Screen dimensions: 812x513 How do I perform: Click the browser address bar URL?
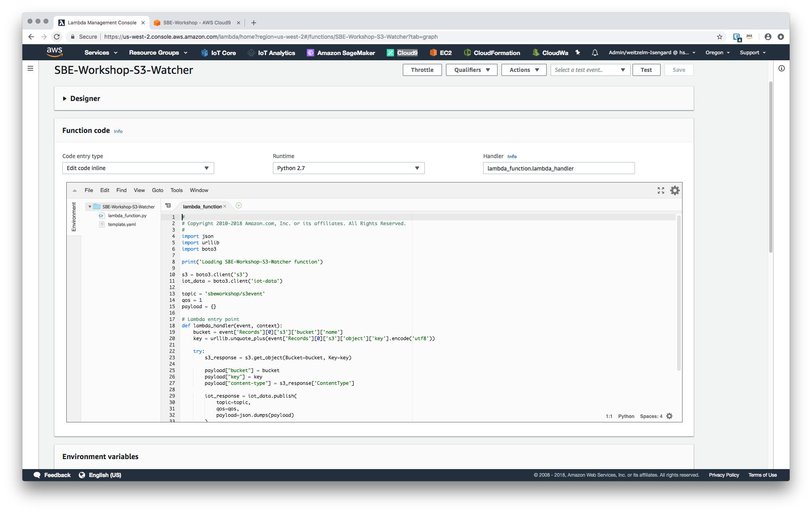click(x=271, y=37)
